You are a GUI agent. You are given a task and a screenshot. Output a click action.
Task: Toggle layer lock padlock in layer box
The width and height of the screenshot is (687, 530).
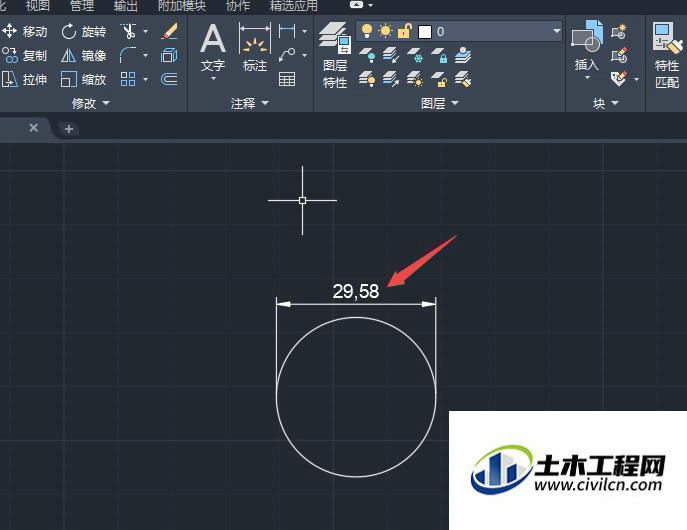point(404,31)
